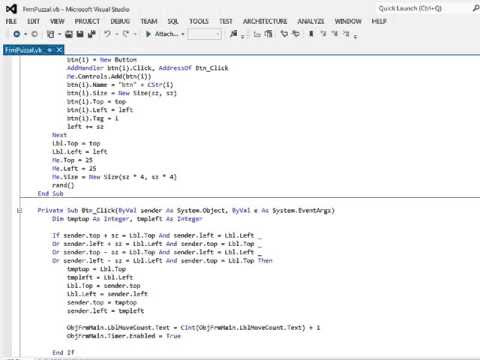
Task: Click the Decrease Indent toolbar icon
Action: 257,34
